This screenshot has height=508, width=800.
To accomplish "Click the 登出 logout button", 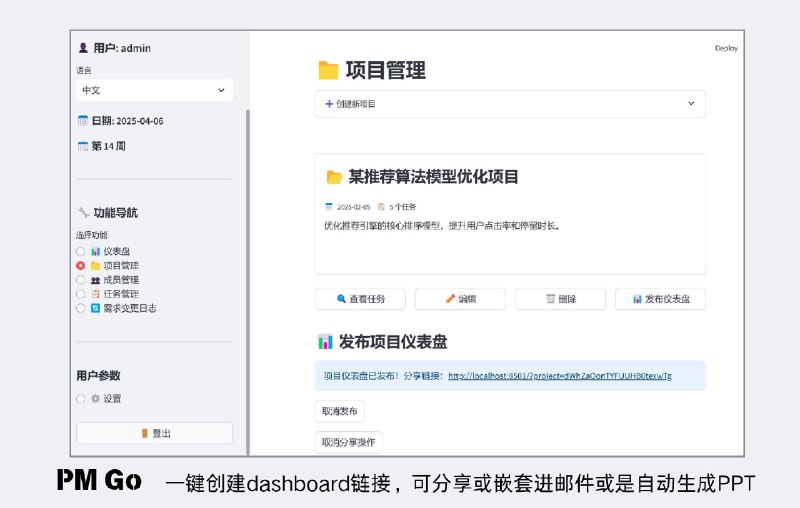I will click(155, 434).
